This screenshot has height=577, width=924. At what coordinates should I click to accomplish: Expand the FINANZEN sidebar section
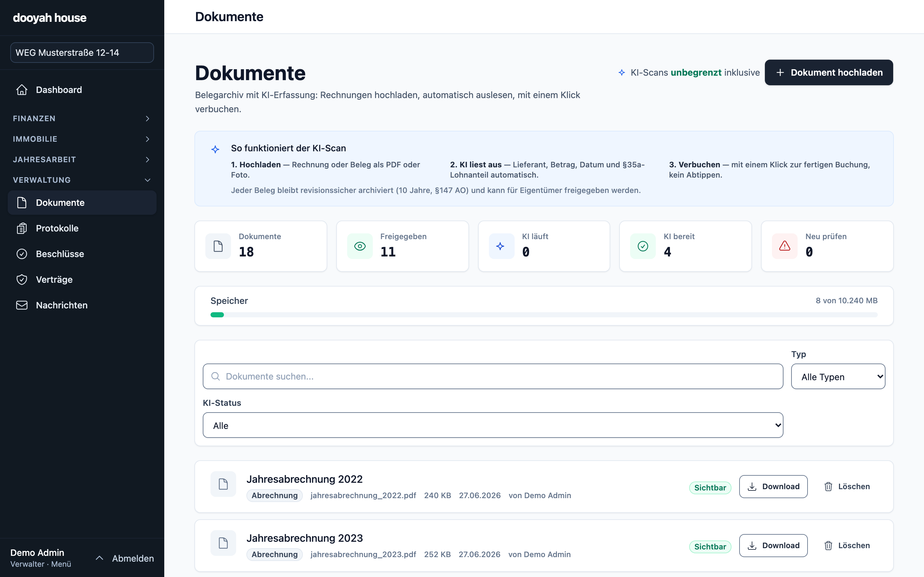(x=82, y=118)
